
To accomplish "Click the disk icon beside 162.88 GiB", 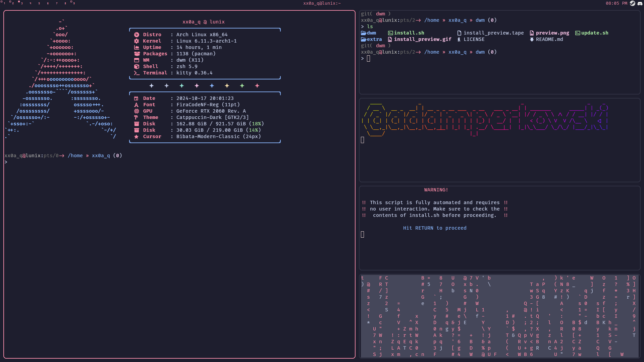I will point(136,124).
